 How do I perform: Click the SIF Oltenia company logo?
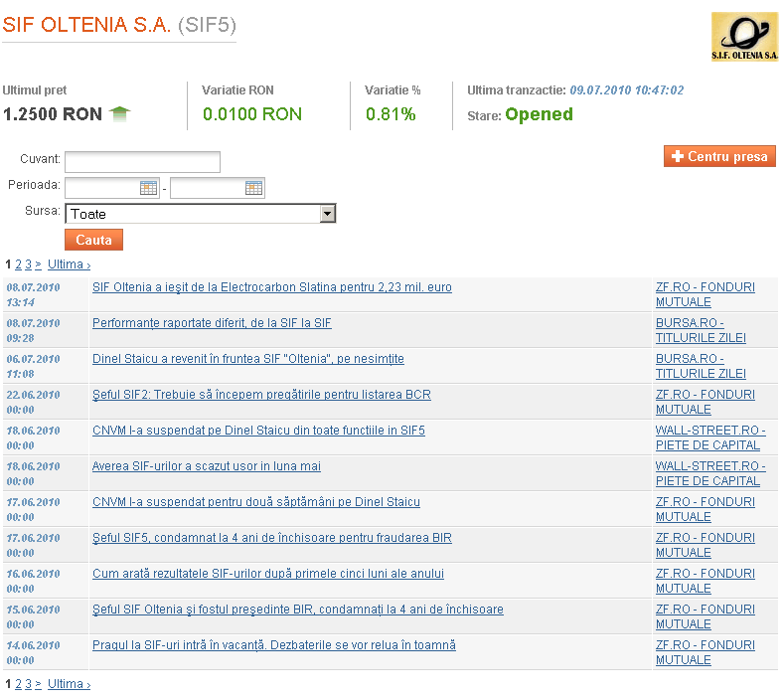(x=744, y=37)
